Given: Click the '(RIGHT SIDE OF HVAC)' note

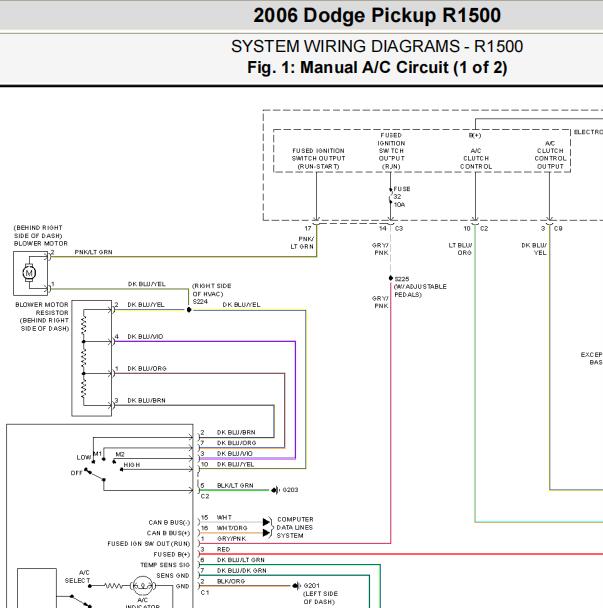Looking at the screenshot, I should pos(212,290).
